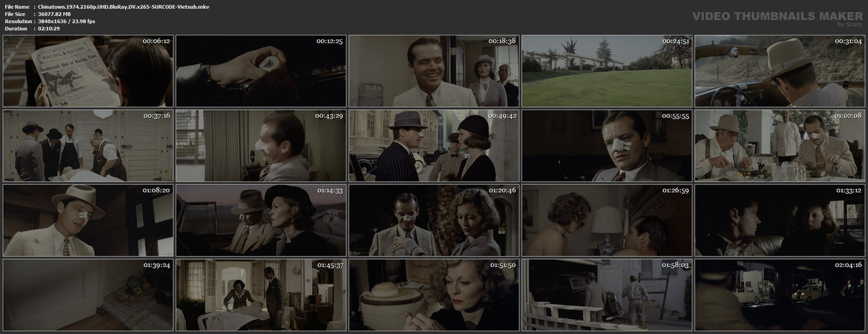The image size is (868, 334).
Task: Choose the thumbnail at 00:49:42
Action: point(434,146)
